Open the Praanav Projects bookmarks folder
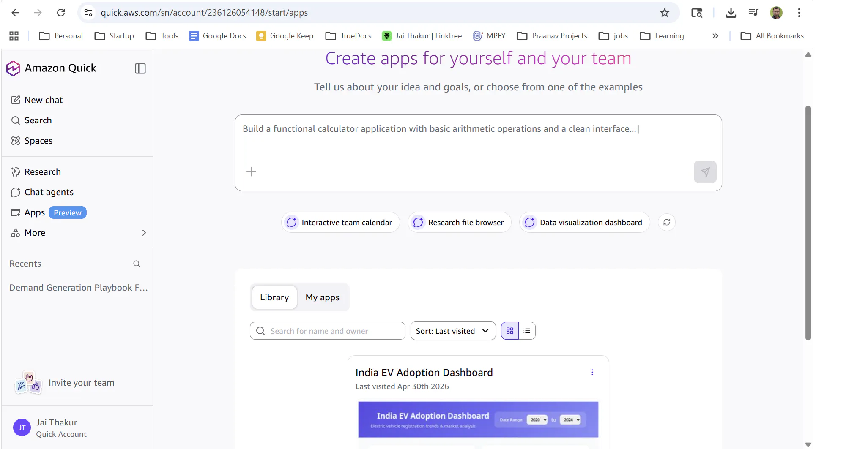 [552, 36]
